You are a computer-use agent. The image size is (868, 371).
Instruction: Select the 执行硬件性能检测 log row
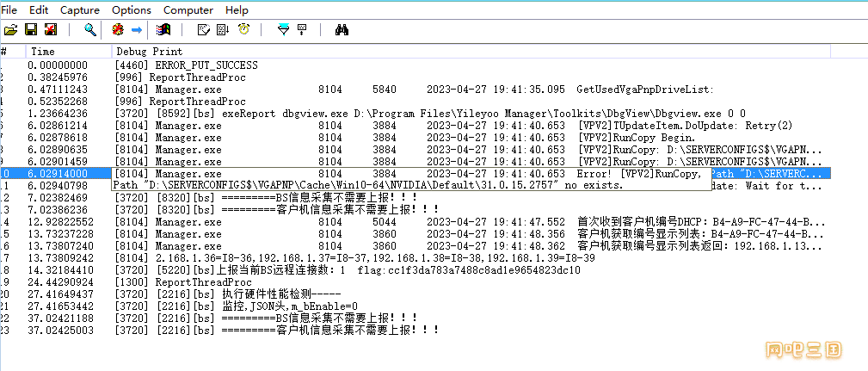pos(416,294)
